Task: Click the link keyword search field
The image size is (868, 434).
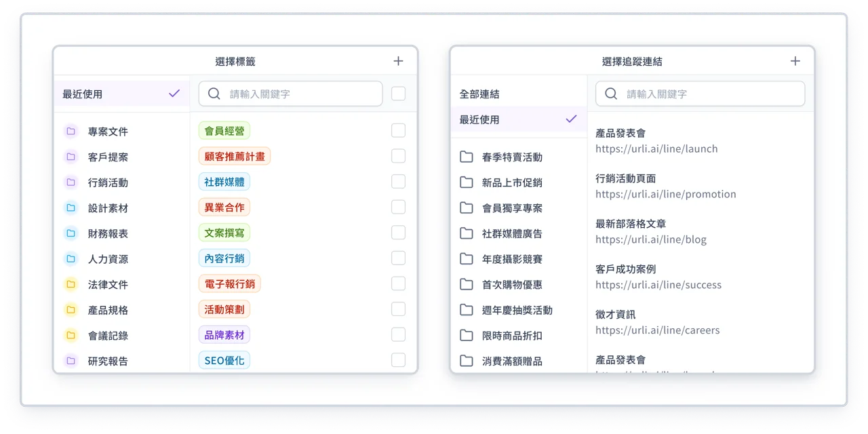Action: coord(700,94)
